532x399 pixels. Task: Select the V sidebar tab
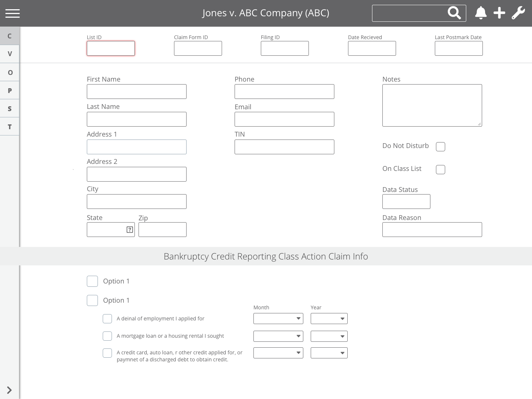9,54
